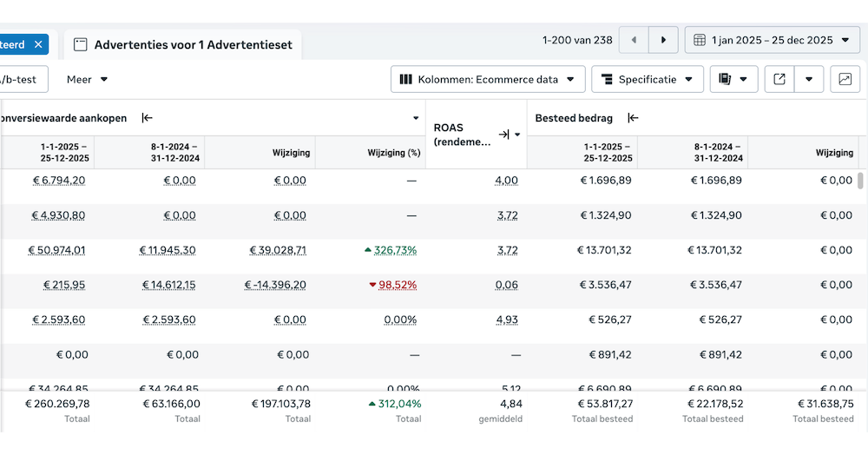This screenshot has width=868, height=455.
Task: Open the date range 1 jan 2025 picker
Action: (773, 40)
